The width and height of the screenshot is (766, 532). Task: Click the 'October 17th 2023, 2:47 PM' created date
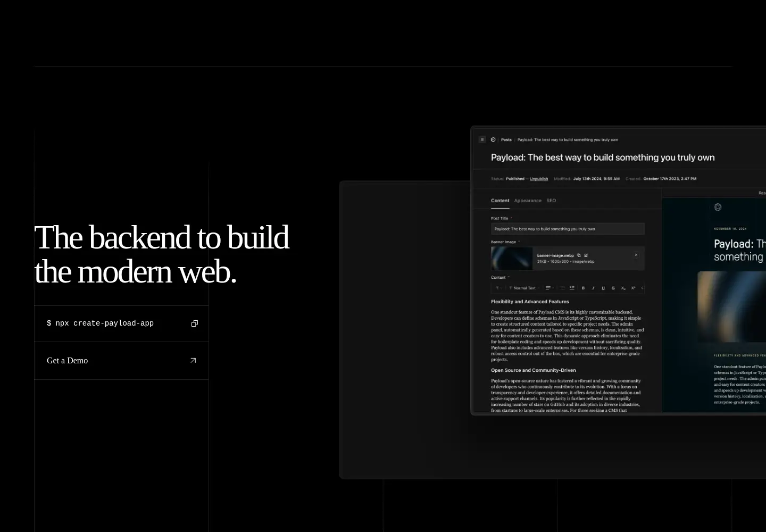670,179
